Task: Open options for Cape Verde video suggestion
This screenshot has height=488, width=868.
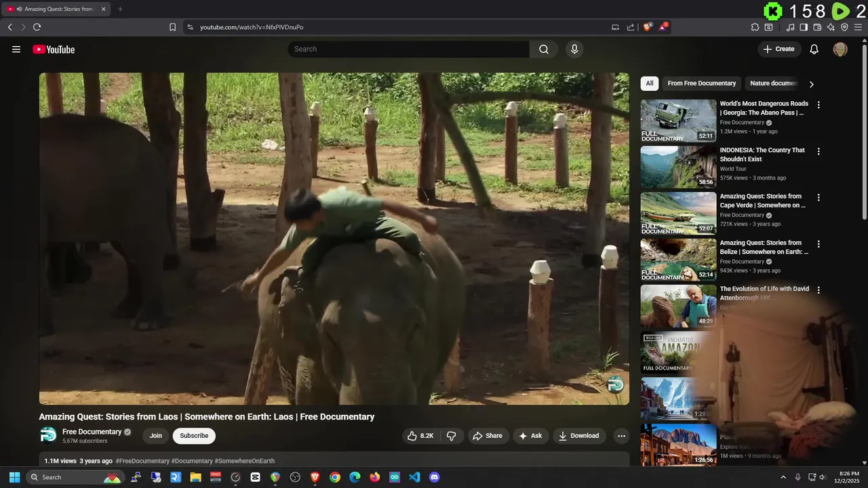Action: (x=818, y=198)
